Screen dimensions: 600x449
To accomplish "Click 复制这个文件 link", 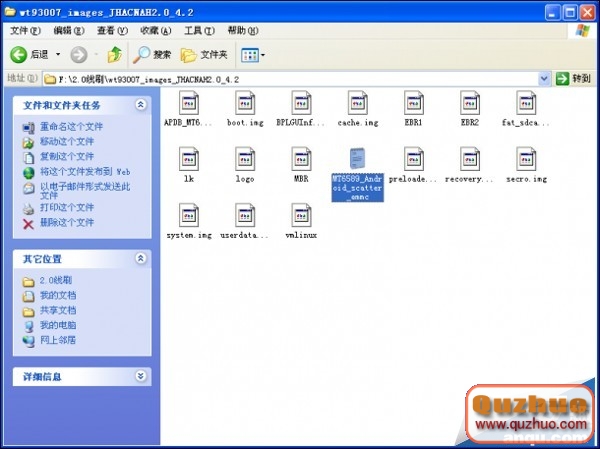I will [x=67, y=157].
